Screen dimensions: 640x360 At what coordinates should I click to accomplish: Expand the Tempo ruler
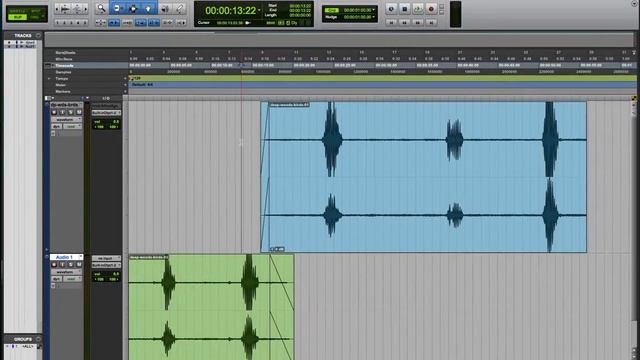click(x=49, y=78)
